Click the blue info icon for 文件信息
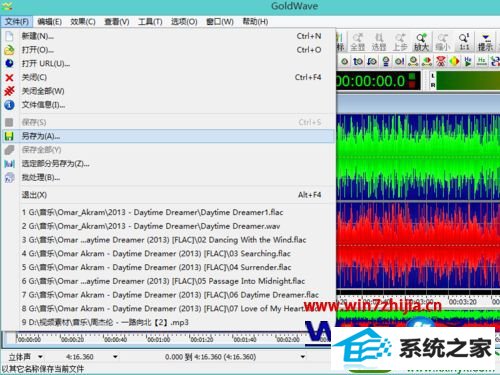Viewport: 500px width, 375px height. click(x=9, y=105)
